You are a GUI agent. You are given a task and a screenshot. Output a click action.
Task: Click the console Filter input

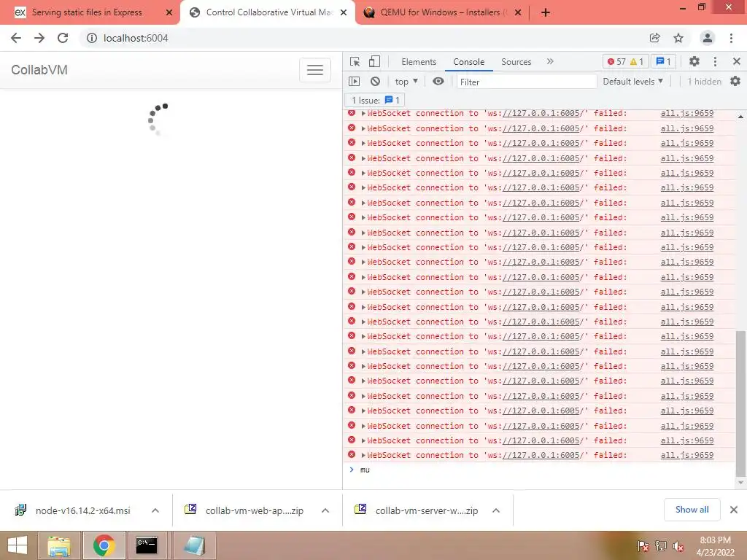pyautogui.click(x=527, y=82)
